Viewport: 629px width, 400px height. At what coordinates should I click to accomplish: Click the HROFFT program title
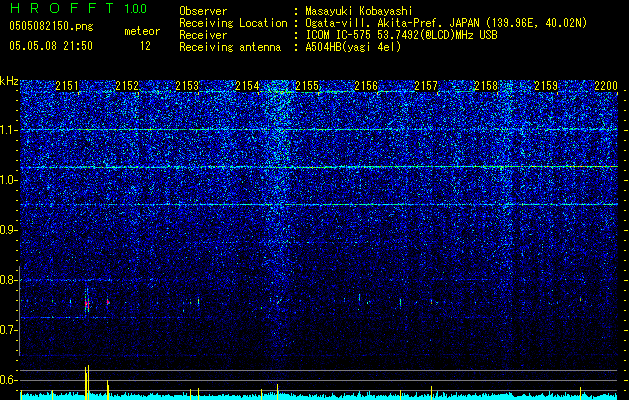[x=62, y=8]
